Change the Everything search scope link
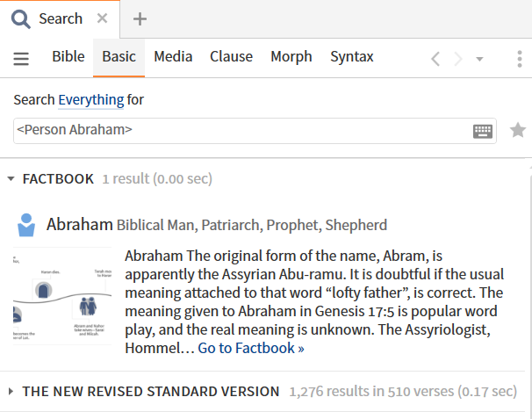 [91, 100]
